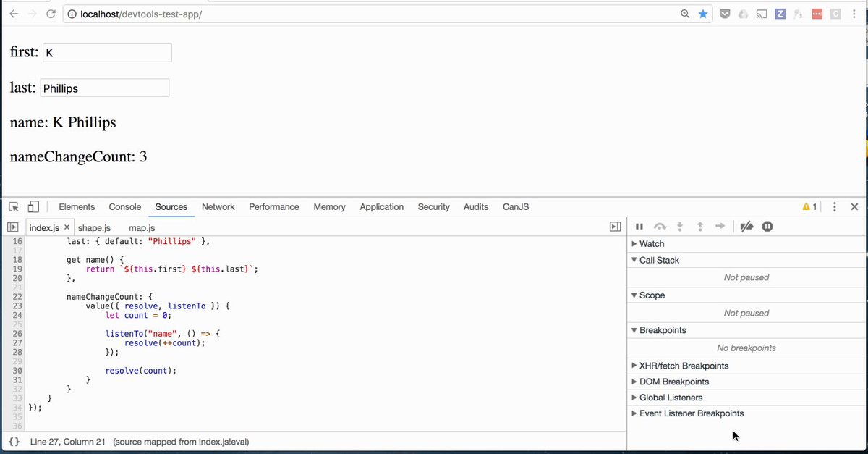Reload the page
Image resolution: width=868 pixels, height=454 pixels.
point(51,14)
